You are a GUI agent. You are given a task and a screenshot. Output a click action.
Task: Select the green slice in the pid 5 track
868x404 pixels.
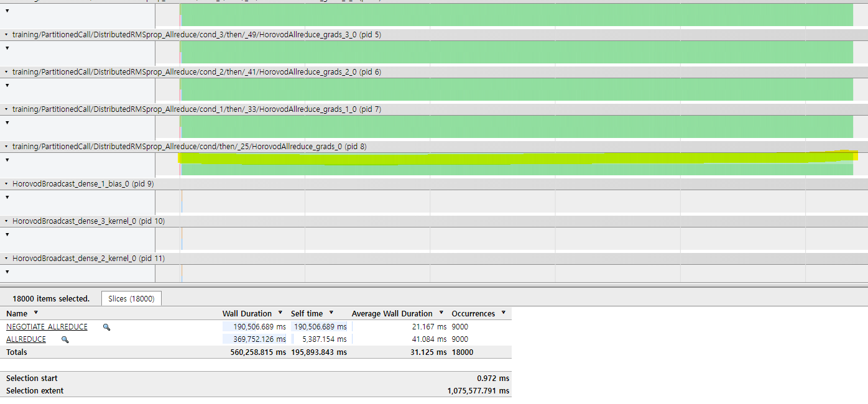517,52
